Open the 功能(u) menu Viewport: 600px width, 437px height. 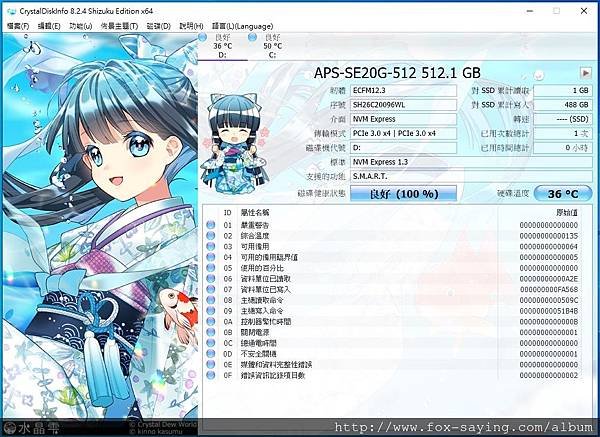[81, 26]
